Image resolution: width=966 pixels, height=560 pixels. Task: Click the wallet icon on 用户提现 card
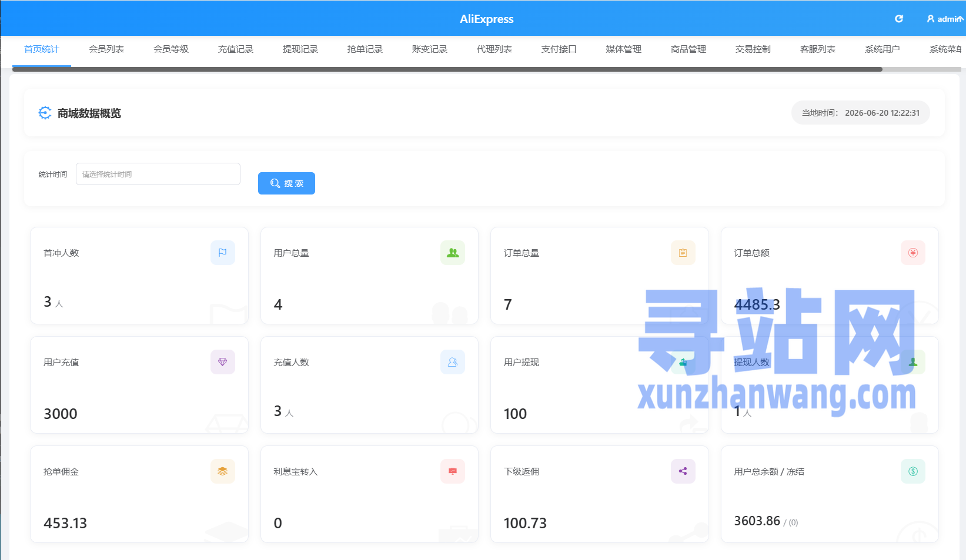(683, 362)
